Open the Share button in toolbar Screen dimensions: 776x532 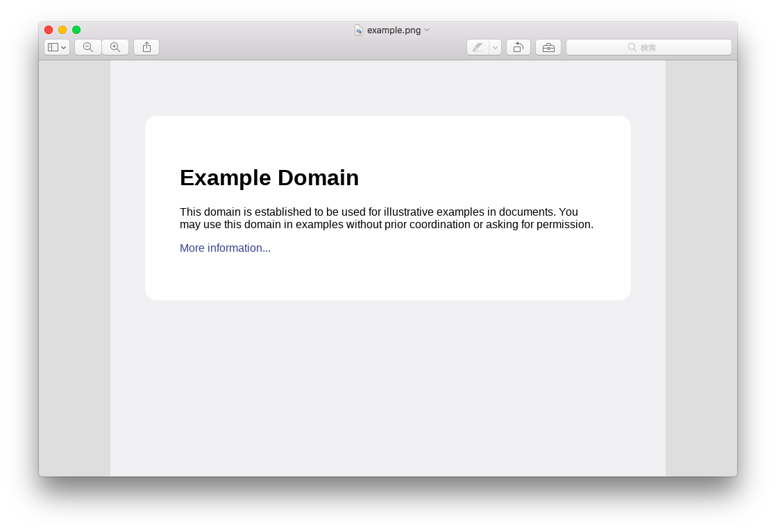pos(146,47)
